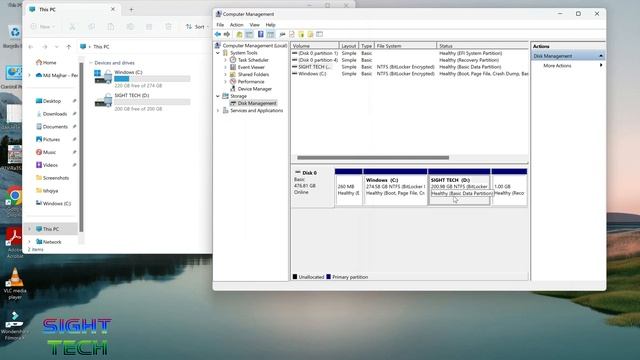
Task: Select the 260 MB EFI partition block
Action: click(x=349, y=187)
